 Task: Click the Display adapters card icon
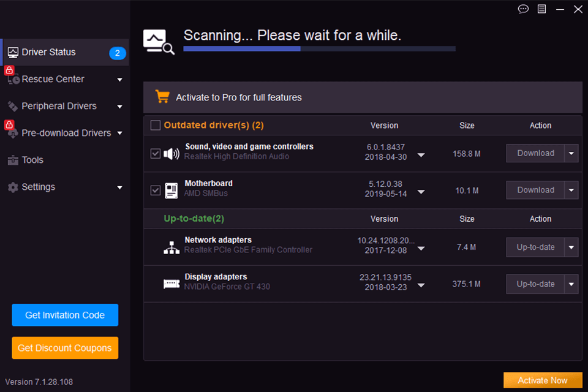pyautogui.click(x=171, y=284)
